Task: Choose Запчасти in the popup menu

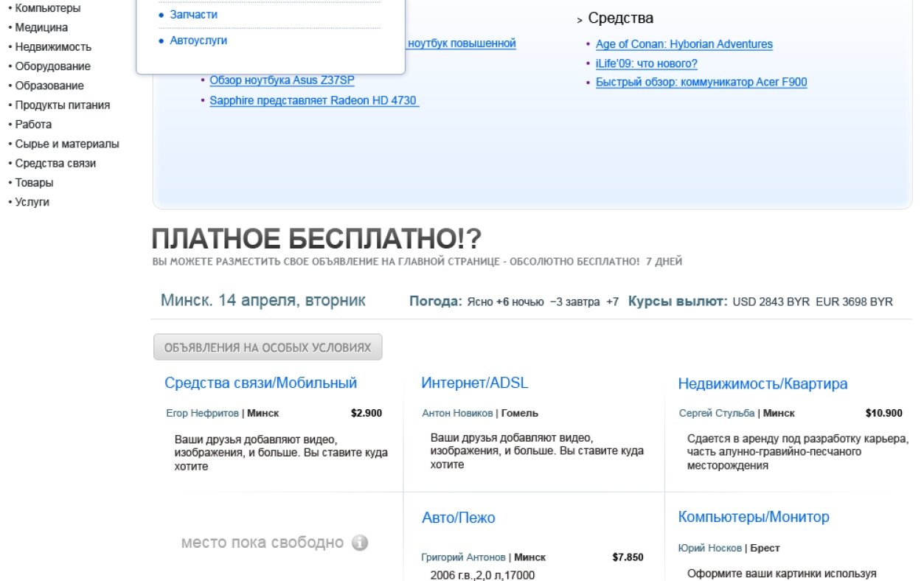Action: pos(193,14)
